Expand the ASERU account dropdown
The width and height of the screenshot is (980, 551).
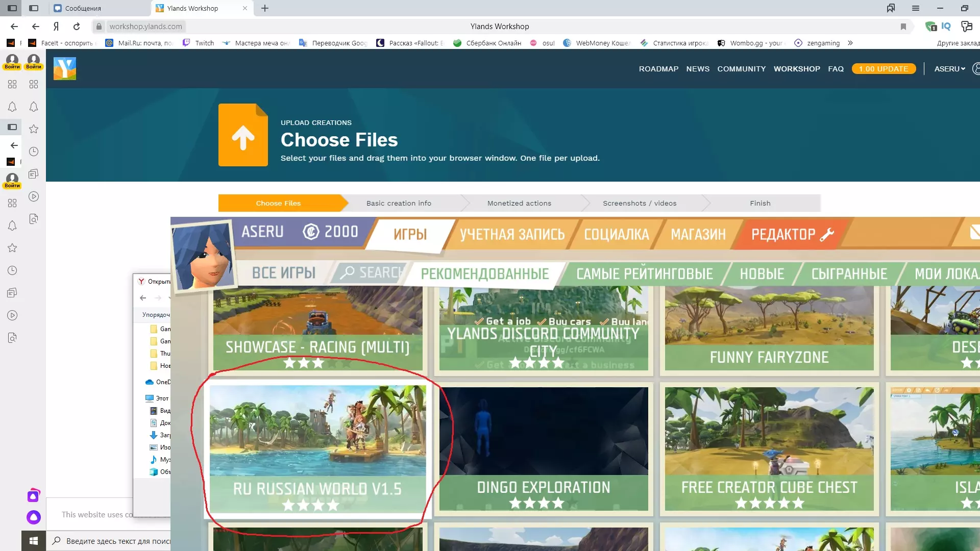[949, 69]
